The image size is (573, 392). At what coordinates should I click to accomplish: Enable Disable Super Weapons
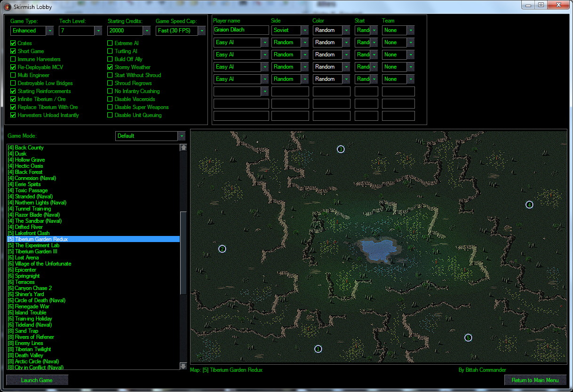[109, 107]
